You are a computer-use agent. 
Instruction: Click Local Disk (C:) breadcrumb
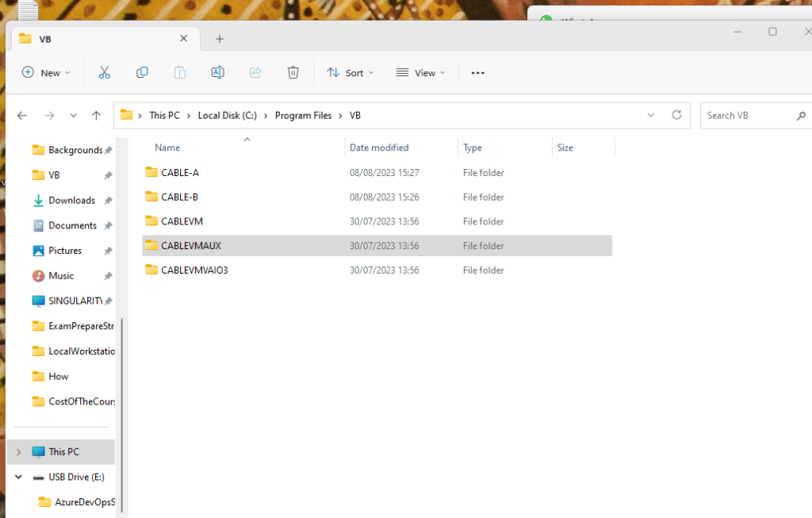228,116
